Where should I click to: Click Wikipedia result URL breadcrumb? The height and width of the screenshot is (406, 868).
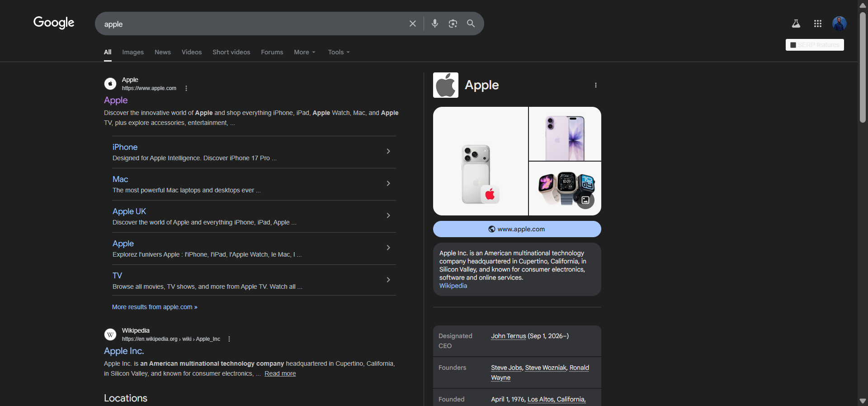[171, 339]
